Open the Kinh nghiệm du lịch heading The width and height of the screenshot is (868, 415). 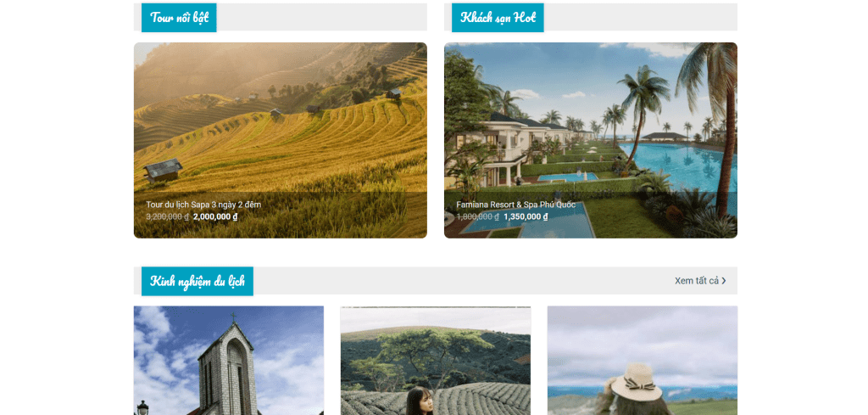pos(197,281)
